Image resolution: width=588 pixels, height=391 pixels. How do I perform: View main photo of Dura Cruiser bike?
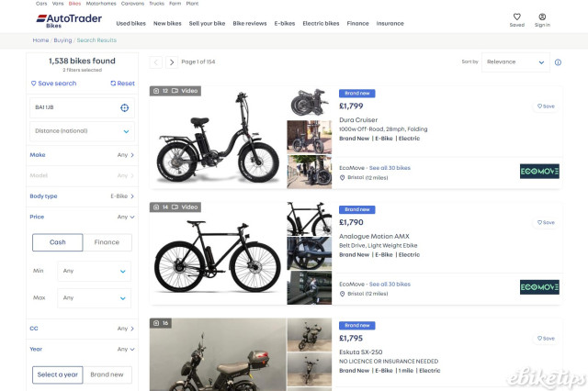point(218,138)
